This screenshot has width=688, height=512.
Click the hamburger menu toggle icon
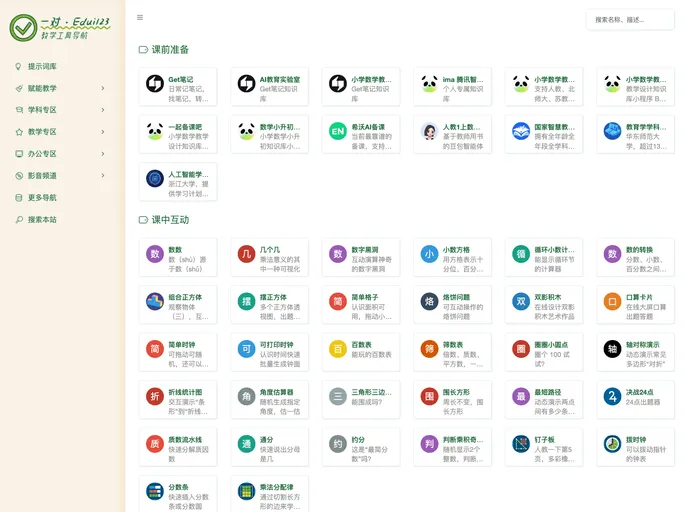point(140,18)
